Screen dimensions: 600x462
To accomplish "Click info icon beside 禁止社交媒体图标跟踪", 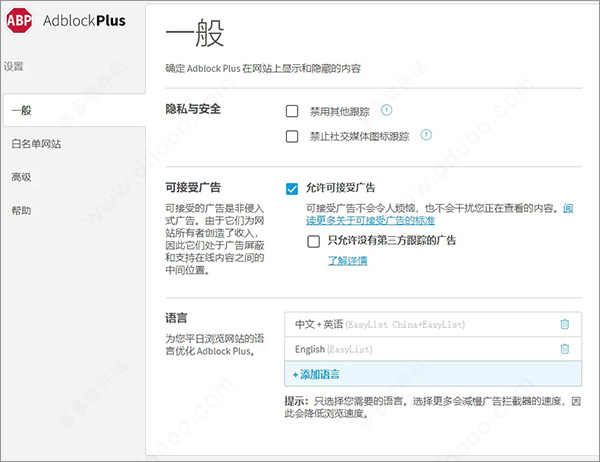I will [x=426, y=135].
